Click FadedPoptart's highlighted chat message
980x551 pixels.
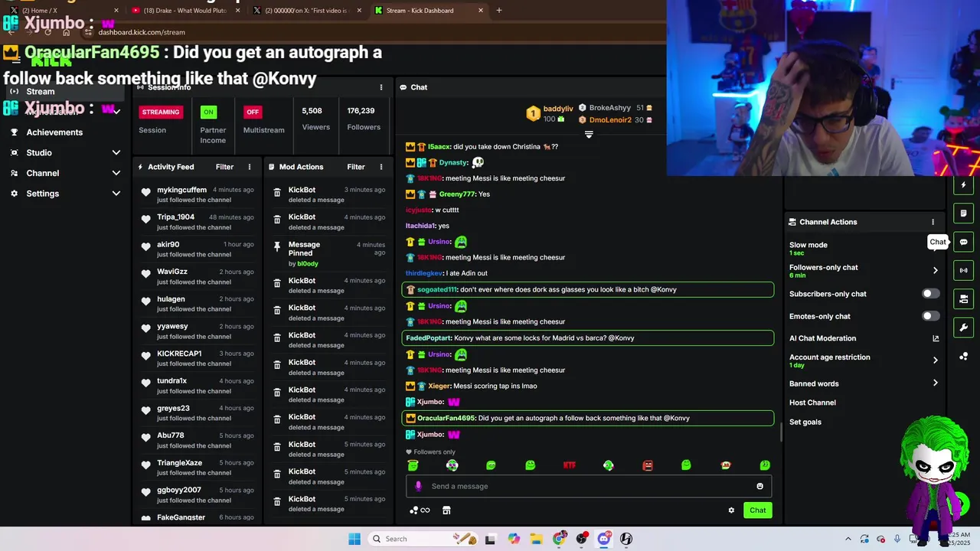click(588, 337)
